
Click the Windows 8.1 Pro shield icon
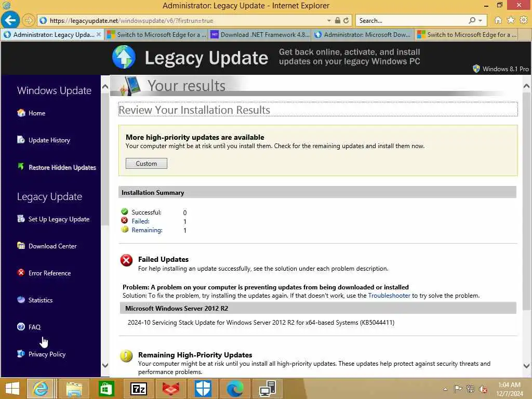[476, 69]
